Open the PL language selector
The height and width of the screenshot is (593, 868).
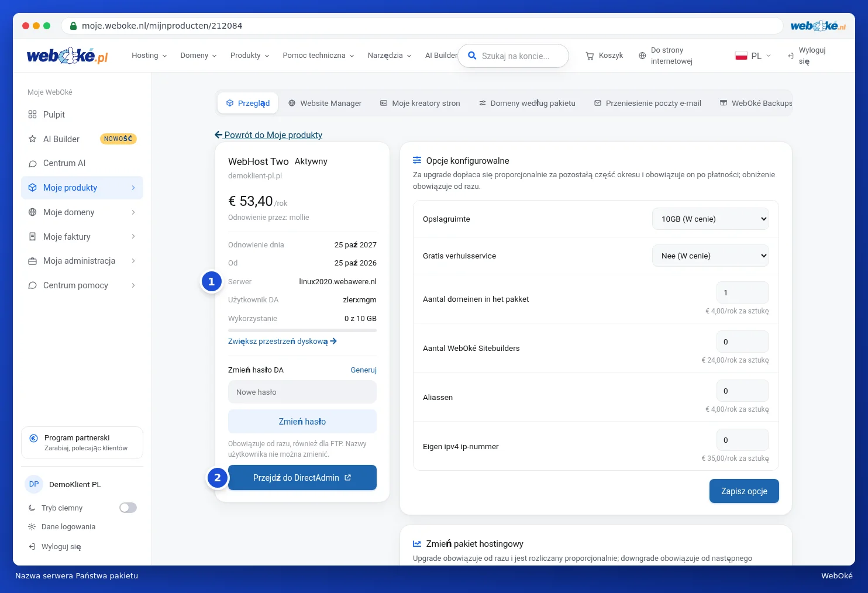click(753, 56)
